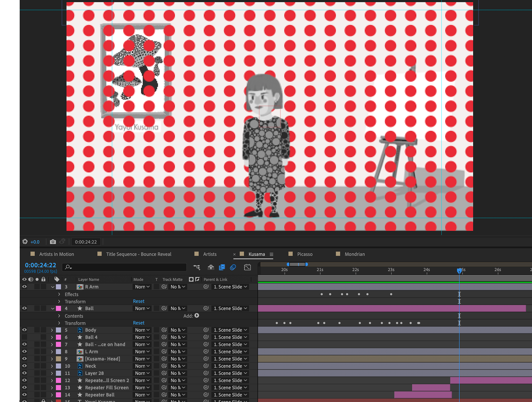Click the Kusama-Head layer composition icon

click(80, 359)
